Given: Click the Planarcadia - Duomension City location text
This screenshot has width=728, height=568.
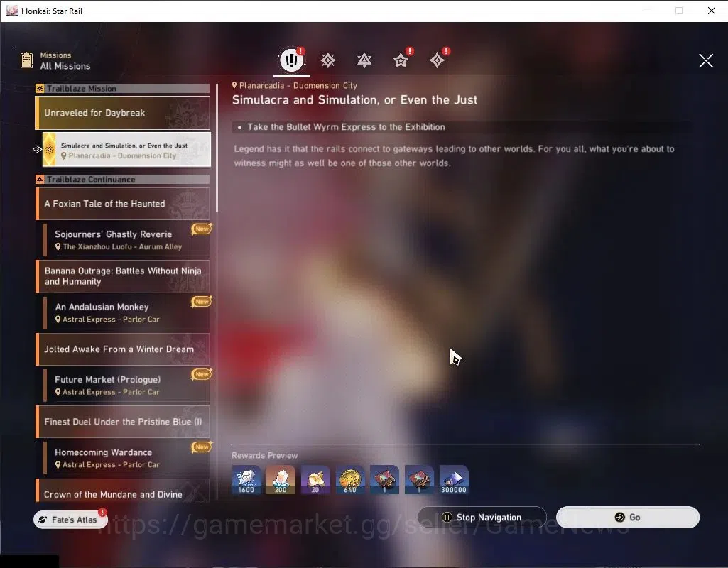Looking at the screenshot, I should [298, 85].
